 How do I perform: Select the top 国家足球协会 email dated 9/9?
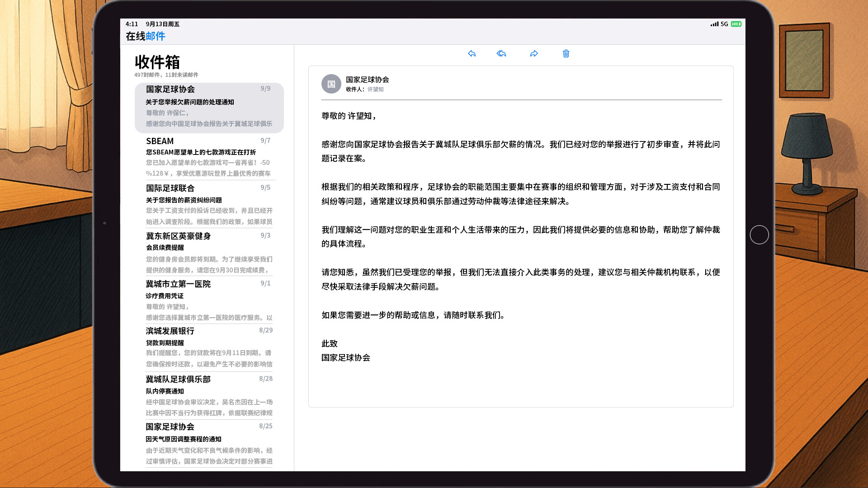(x=209, y=108)
